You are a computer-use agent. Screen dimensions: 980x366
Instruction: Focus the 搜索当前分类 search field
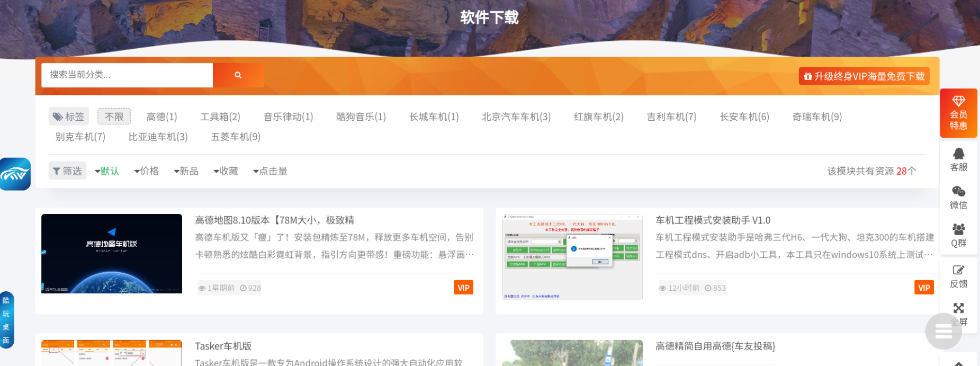tap(127, 75)
